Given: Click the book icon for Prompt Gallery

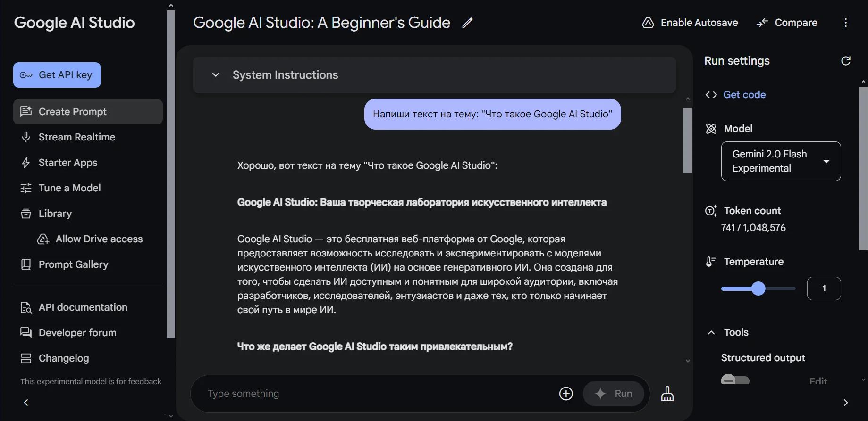Looking at the screenshot, I should tap(26, 264).
